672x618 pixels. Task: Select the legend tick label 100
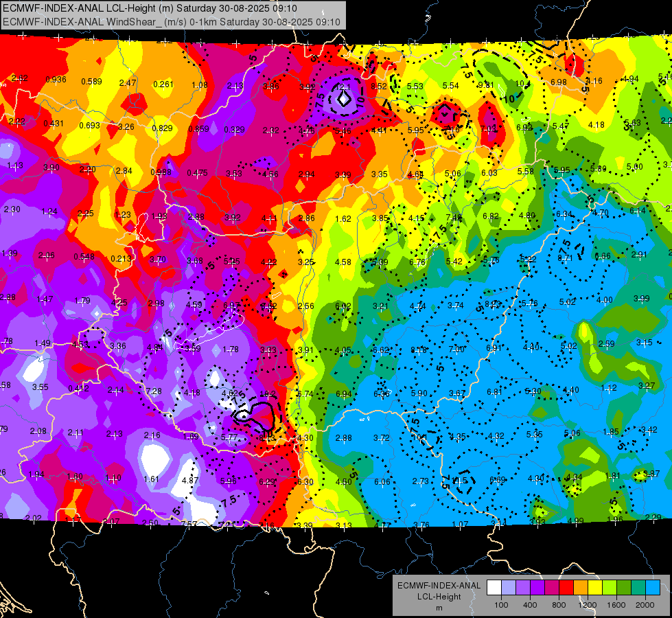[501, 605]
